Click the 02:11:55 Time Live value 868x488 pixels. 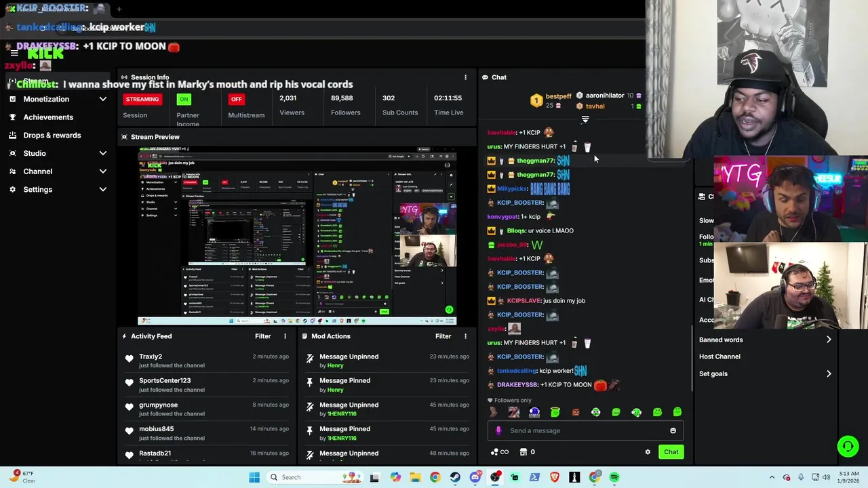pyautogui.click(x=448, y=98)
